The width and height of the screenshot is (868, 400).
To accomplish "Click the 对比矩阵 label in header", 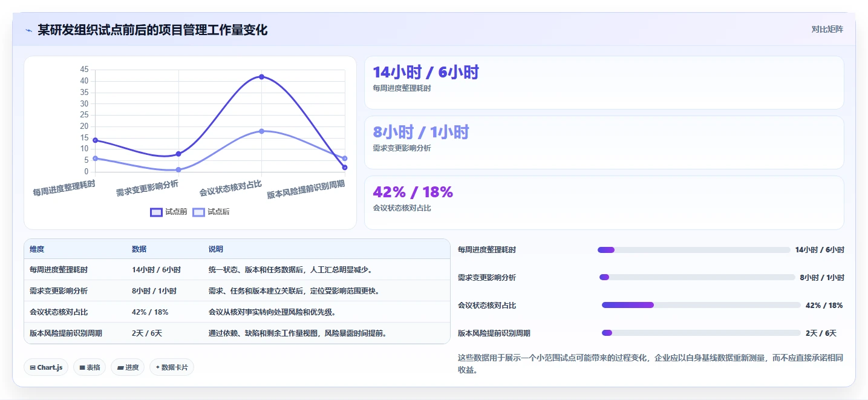I will 827,29.
